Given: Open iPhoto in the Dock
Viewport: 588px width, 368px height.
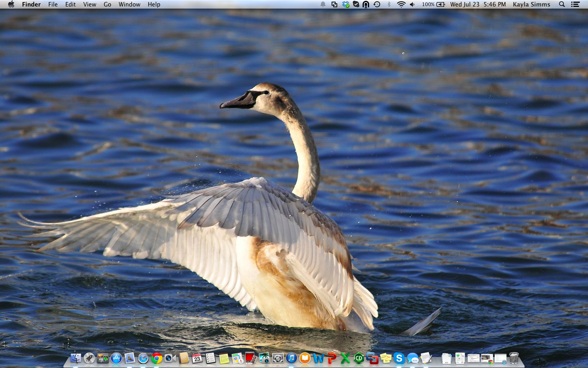Looking at the screenshot, I should 264,359.
